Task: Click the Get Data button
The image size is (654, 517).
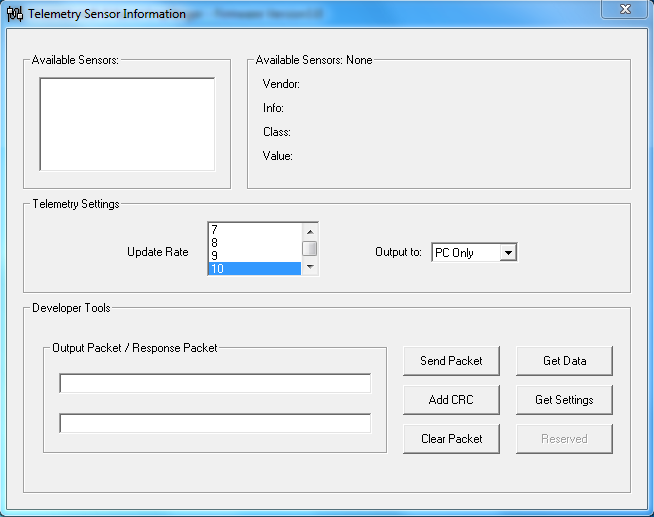Action: tap(564, 361)
